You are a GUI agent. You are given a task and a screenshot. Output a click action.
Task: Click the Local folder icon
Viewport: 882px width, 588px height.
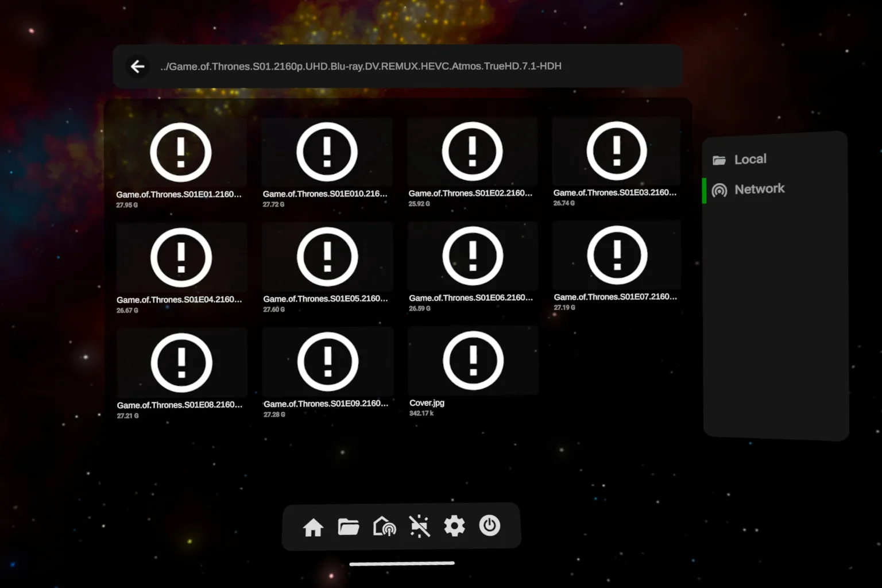pos(719,160)
